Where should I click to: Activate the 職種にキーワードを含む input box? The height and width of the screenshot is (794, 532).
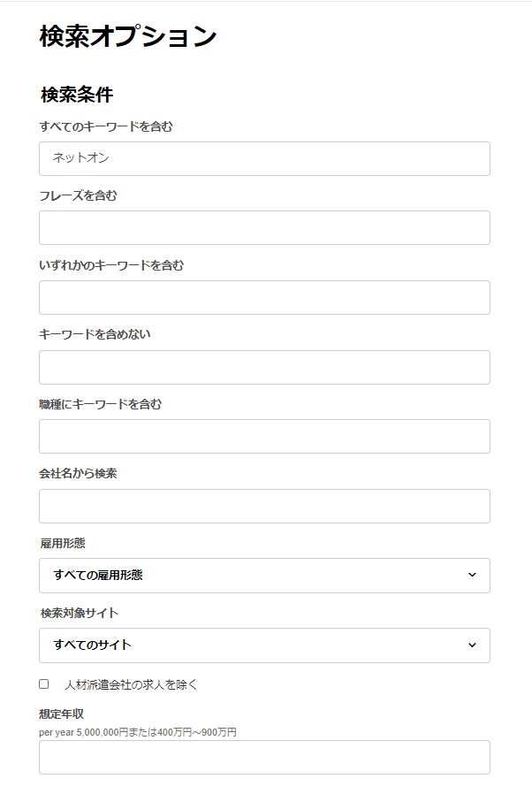click(x=264, y=436)
